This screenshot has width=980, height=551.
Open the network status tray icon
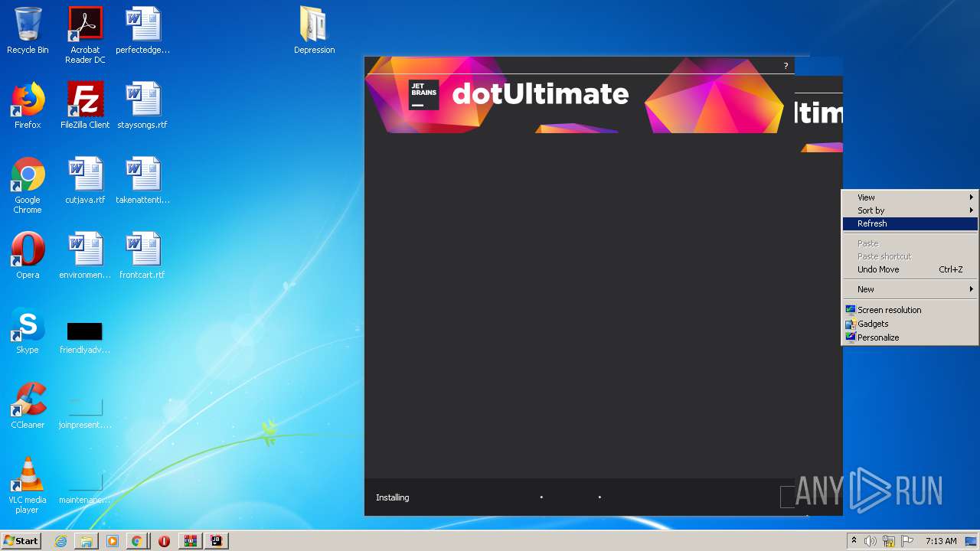click(x=889, y=541)
